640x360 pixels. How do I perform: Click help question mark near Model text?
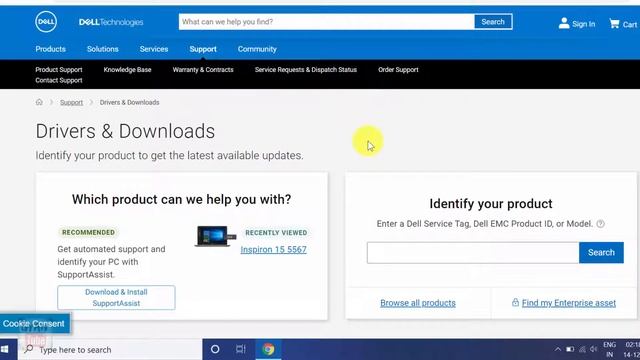(600, 224)
